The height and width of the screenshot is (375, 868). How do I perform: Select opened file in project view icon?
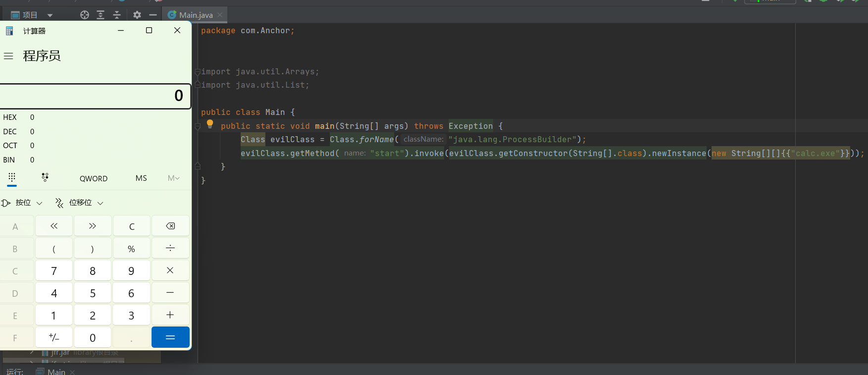[85, 15]
